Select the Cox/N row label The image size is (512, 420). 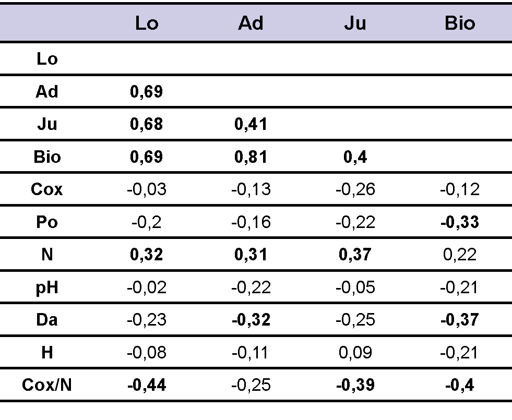pos(47,385)
